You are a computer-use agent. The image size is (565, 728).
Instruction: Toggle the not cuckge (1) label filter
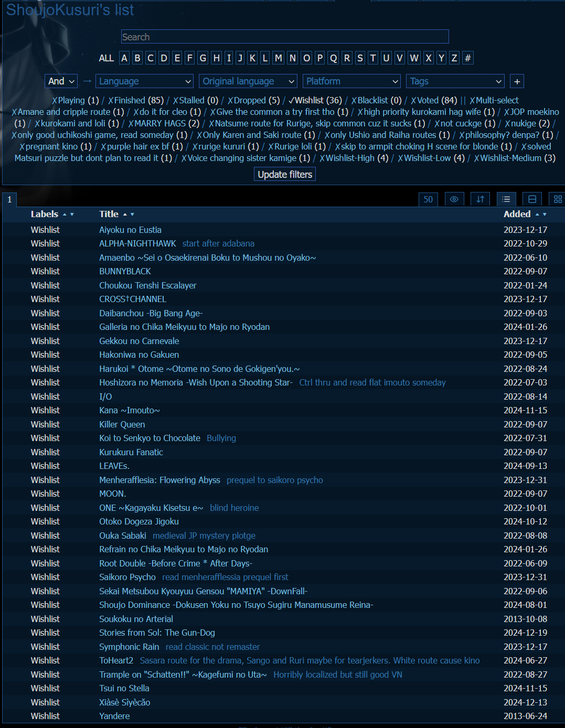tap(465, 123)
